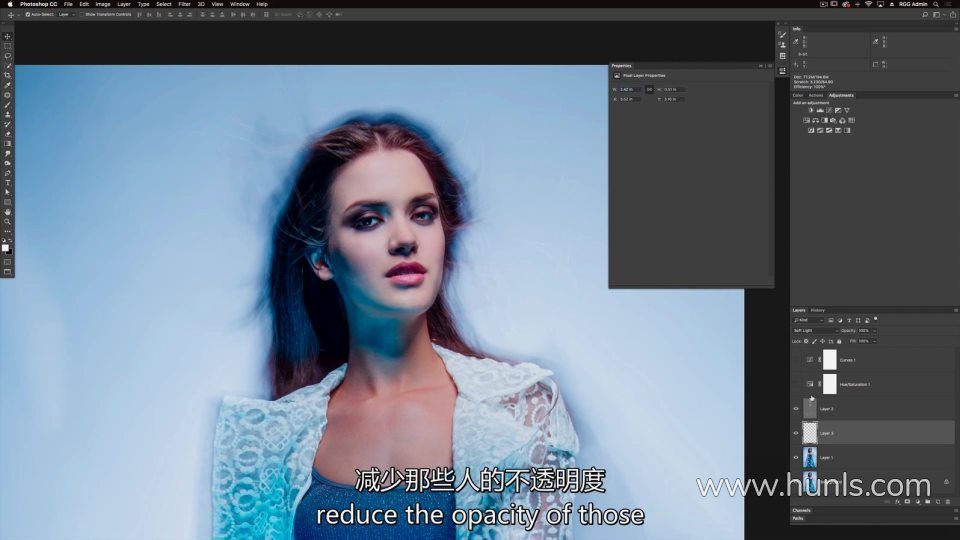Open the Apple menu

10,4
